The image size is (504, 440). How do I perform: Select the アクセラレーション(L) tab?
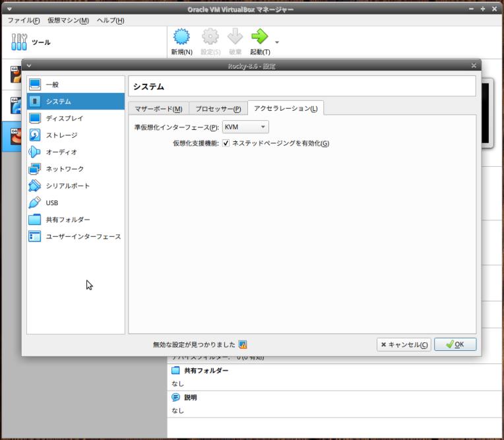tap(286, 108)
